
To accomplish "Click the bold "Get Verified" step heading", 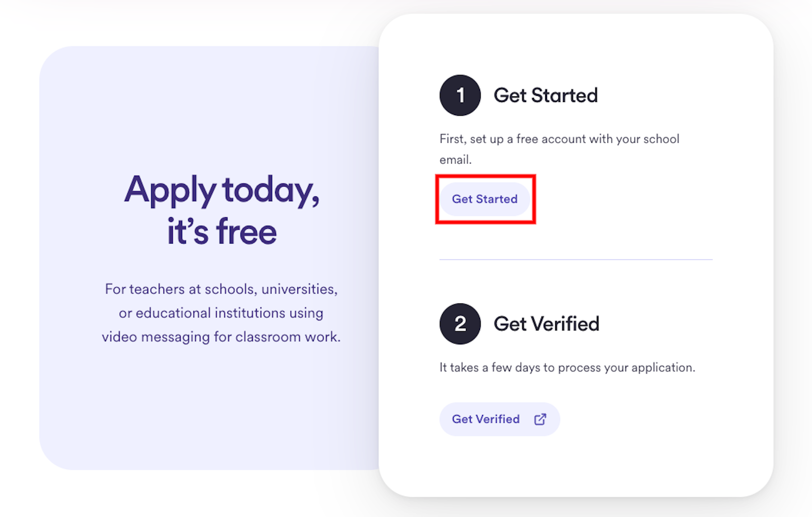I will [x=546, y=324].
